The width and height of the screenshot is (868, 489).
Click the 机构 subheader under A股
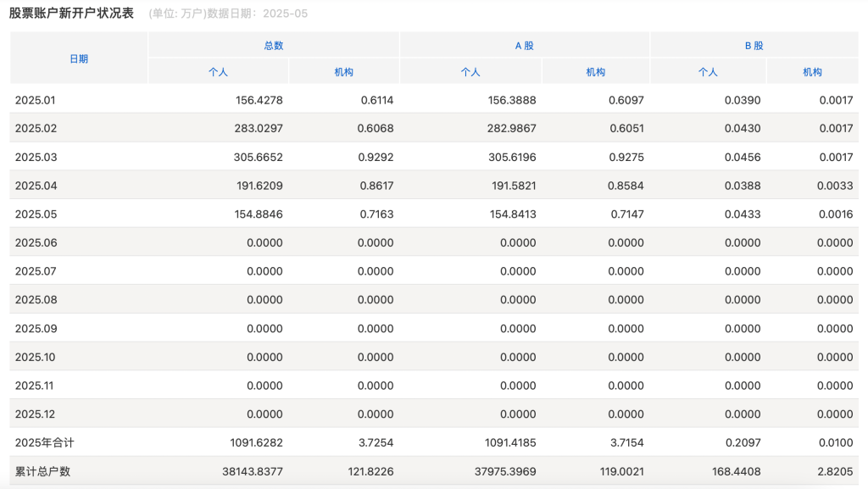pyautogui.click(x=596, y=72)
